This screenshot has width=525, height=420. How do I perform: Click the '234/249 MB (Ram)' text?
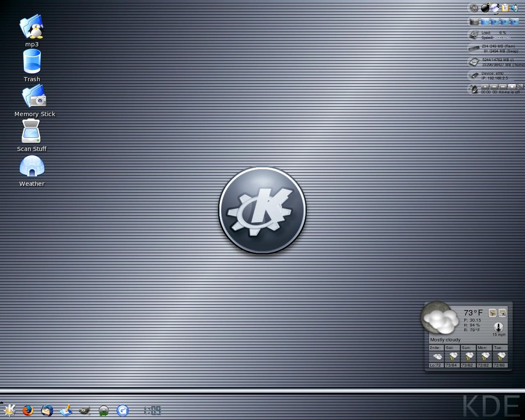pos(498,46)
